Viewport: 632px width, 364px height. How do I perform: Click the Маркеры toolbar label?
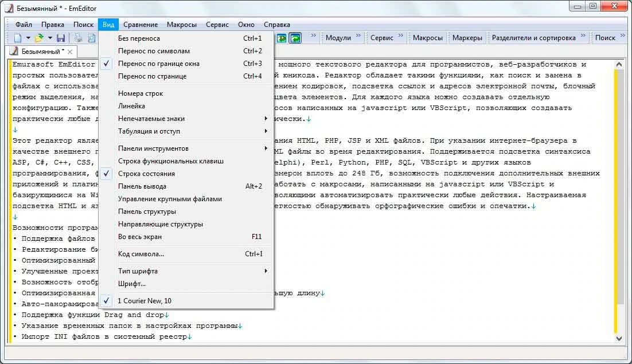tap(467, 38)
